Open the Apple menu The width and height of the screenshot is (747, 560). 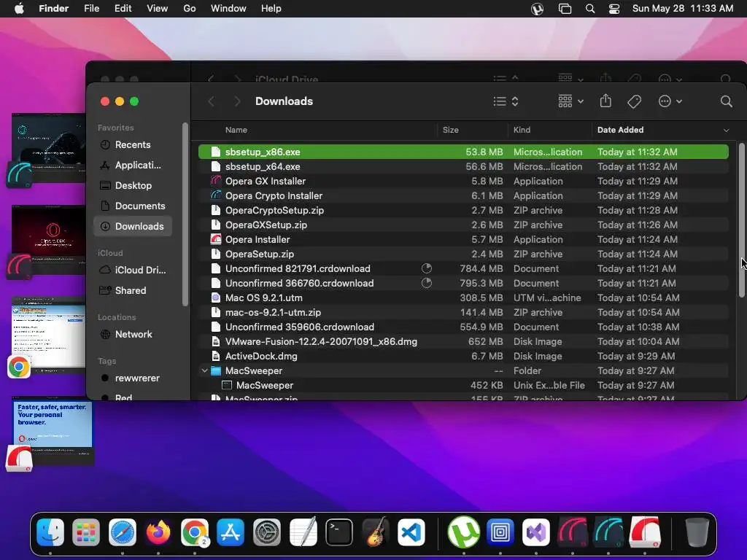(x=19, y=9)
